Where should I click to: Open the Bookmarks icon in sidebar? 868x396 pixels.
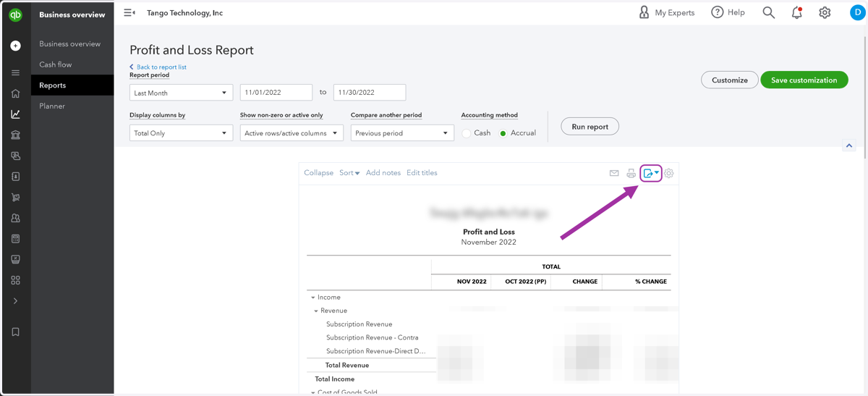[15, 332]
